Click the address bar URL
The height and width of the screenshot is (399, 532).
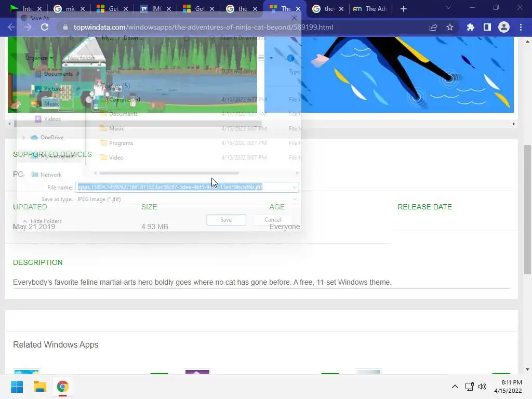point(203,27)
